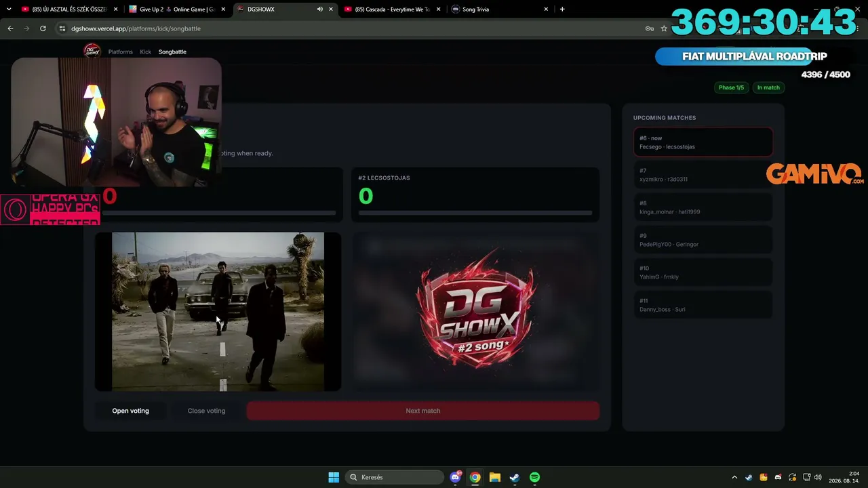This screenshot has height=488, width=868.
Task: Select match #8 kinga_molnar vs hati1999
Action: coord(703,207)
